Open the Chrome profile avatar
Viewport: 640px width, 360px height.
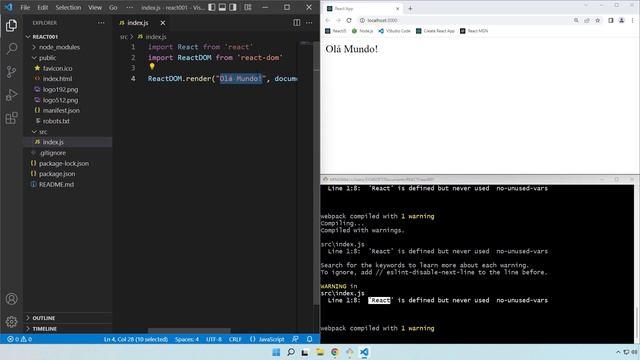pyautogui.click(x=621, y=20)
